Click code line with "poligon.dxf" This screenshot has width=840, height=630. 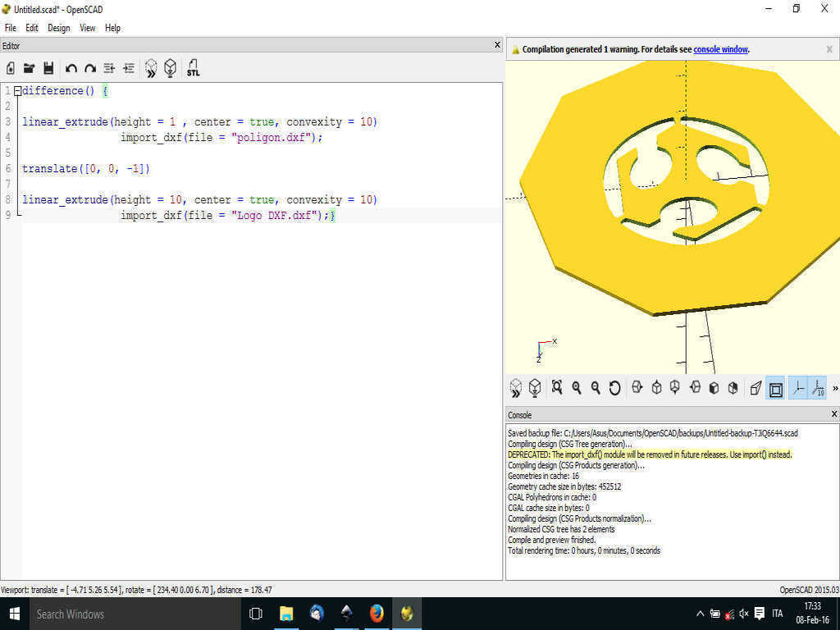pyautogui.click(x=221, y=138)
